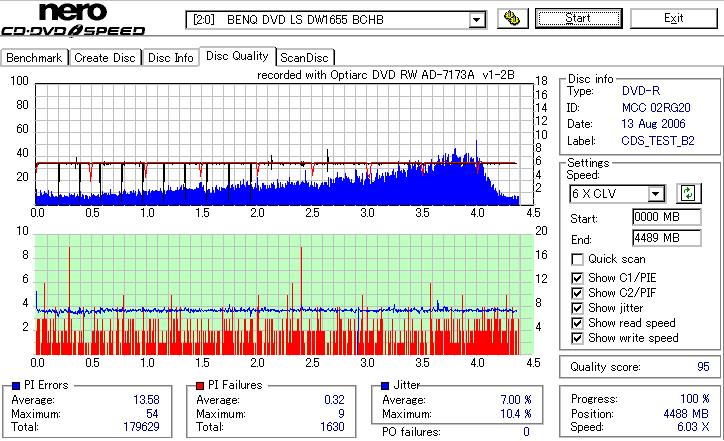This screenshot has width=724, height=441.
Task: Switch to the Create Disc tab
Action: [x=105, y=58]
